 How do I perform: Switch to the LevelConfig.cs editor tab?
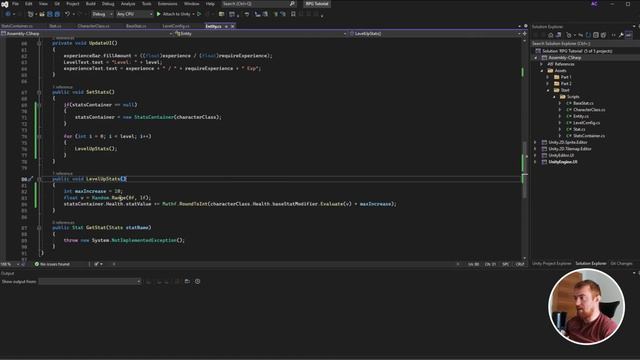[x=176, y=26]
